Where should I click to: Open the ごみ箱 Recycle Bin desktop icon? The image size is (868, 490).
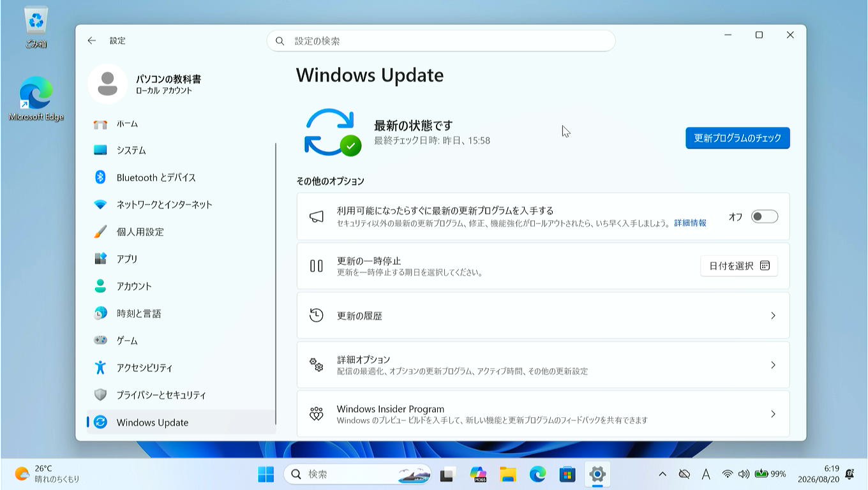click(x=36, y=28)
